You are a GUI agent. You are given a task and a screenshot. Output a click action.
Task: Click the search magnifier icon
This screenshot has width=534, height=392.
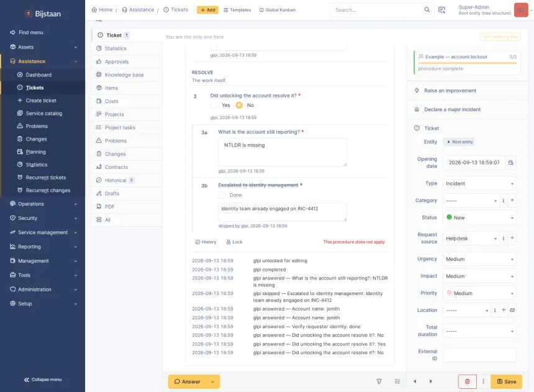click(427, 10)
